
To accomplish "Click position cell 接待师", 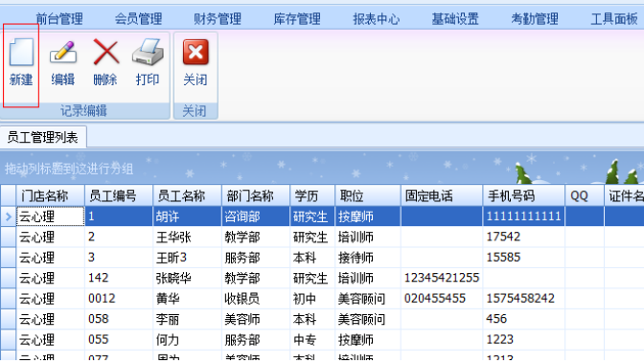I will click(368, 258).
